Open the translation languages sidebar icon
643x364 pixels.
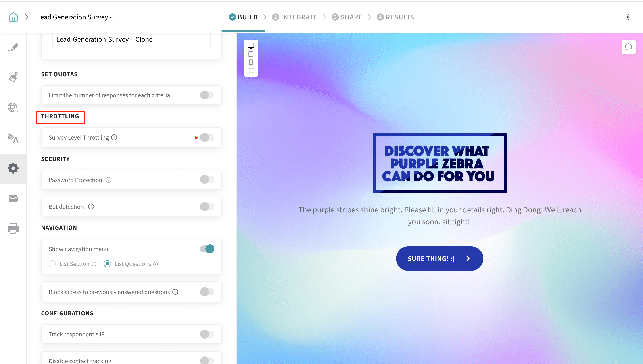13,138
